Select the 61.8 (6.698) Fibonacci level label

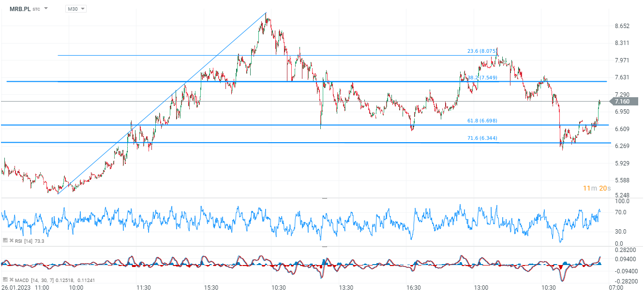pyautogui.click(x=482, y=121)
